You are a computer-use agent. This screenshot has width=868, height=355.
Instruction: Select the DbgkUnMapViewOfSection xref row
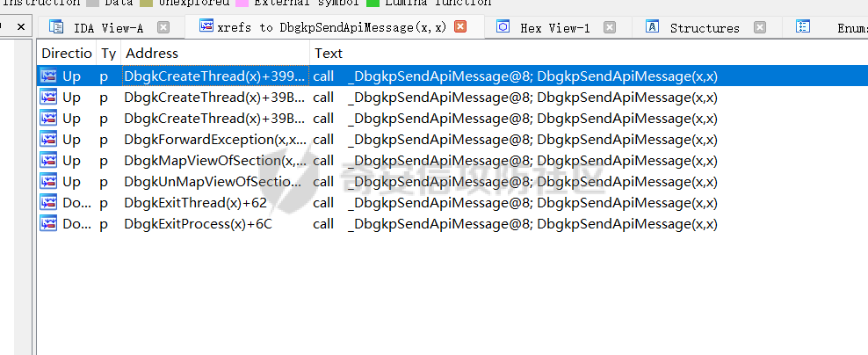click(x=215, y=181)
